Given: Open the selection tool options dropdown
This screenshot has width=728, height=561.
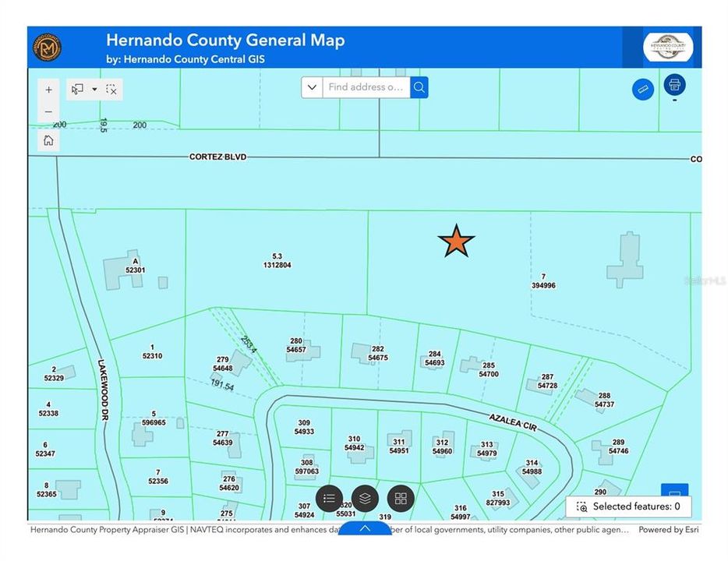Looking at the screenshot, I should [x=94, y=89].
